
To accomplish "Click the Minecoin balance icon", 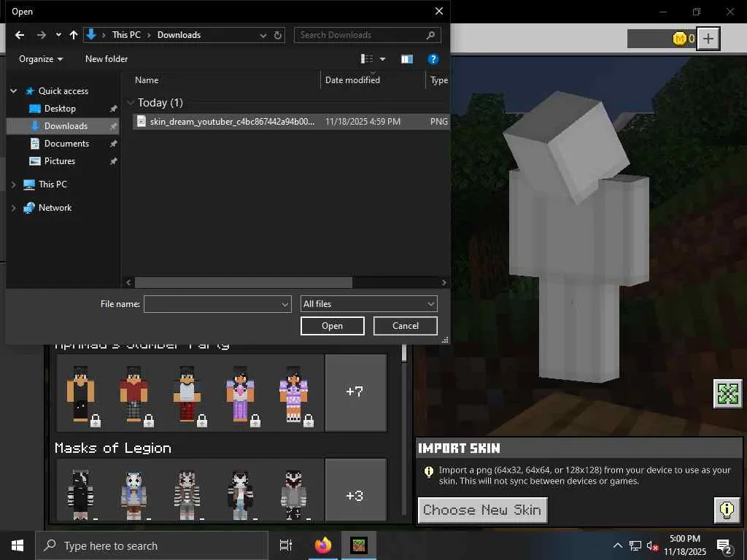I will [x=679, y=39].
